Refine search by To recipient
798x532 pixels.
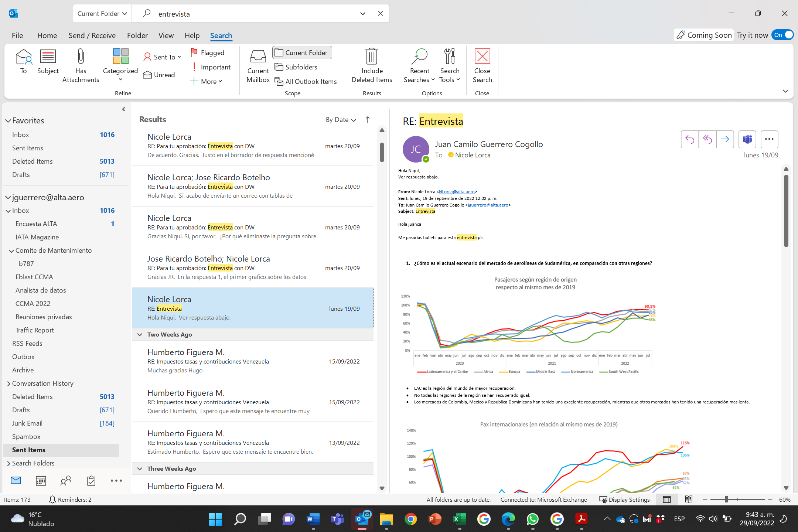pos(23,62)
